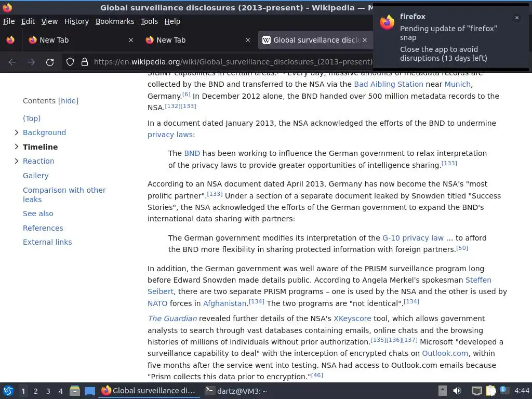Jump to (Top) in contents
Image resolution: width=532 pixels, height=399 pixels.
(x=32, y=118)
